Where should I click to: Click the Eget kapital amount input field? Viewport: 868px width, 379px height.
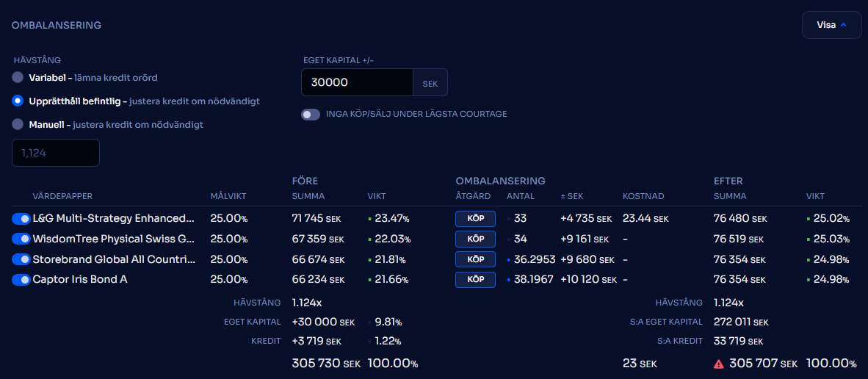357,83
